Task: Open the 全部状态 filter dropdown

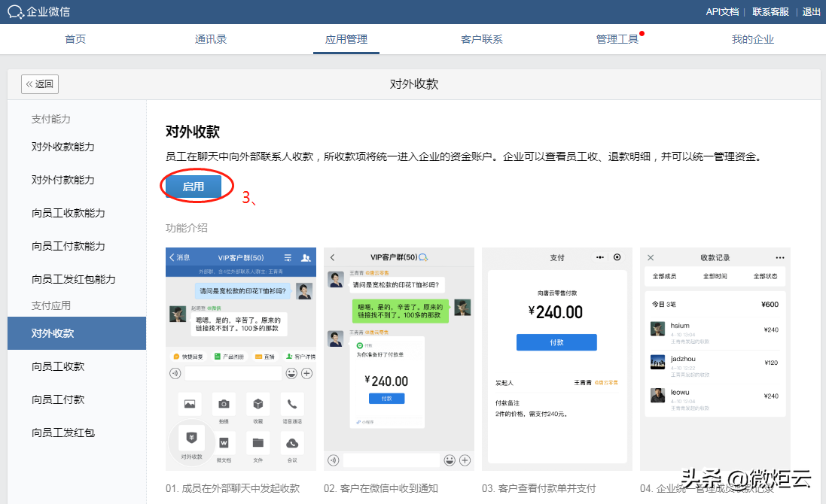Action: 765,276
